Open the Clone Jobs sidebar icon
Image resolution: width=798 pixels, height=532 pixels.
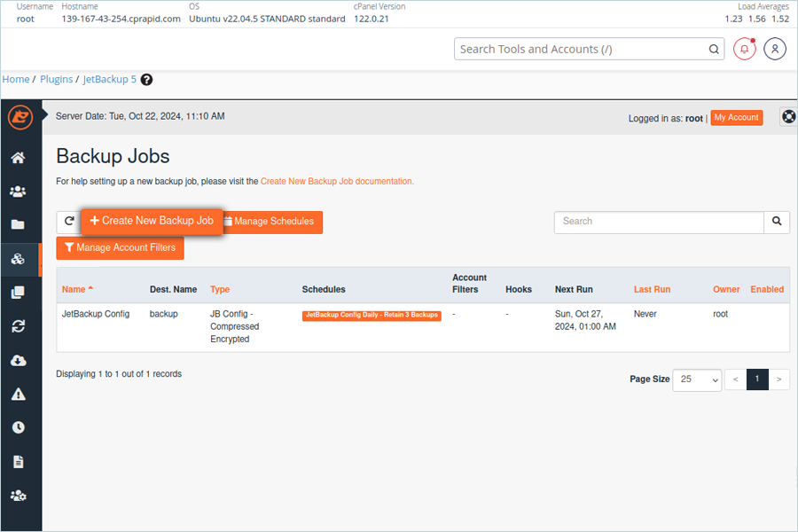pyautogui.click(x=19, y=293)
